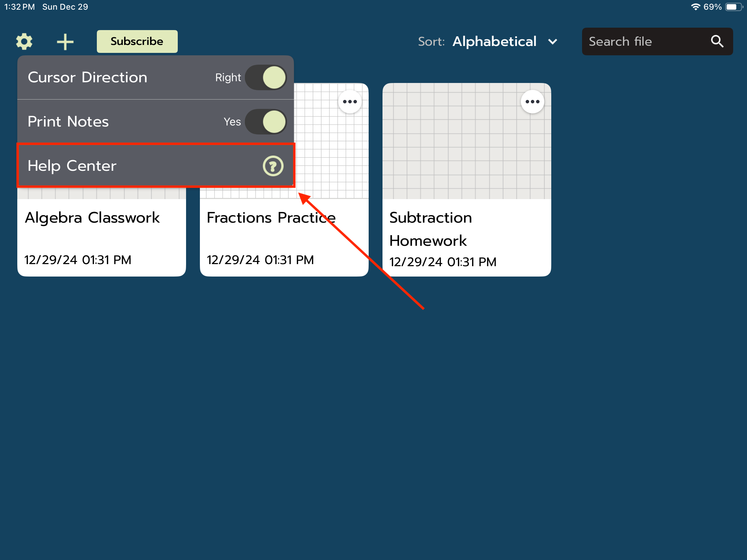
Task: Open the Algebra Classwork file
Action: pyautogui.click(x=92, y=218)
